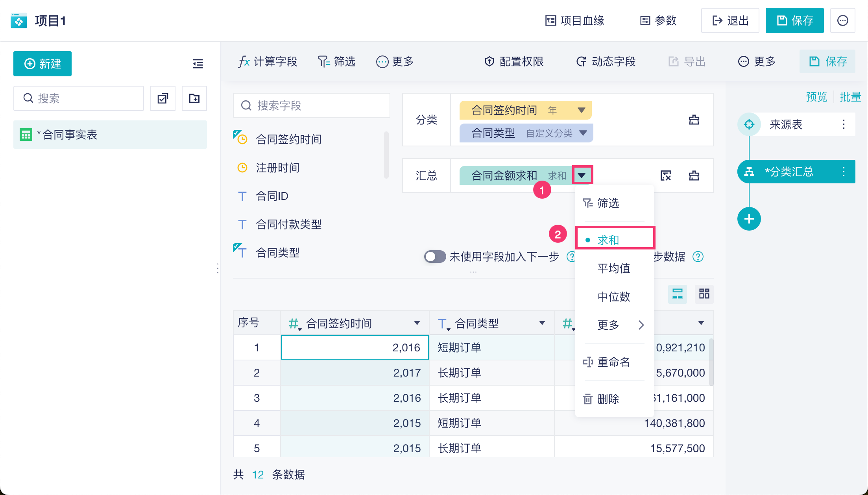Click the batch select icon beside search
This screenshot has width=868, height=495.
click(x=163, y=98)
